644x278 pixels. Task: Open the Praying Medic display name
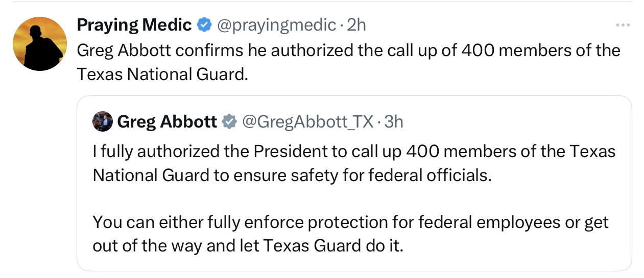click(134, 24)
